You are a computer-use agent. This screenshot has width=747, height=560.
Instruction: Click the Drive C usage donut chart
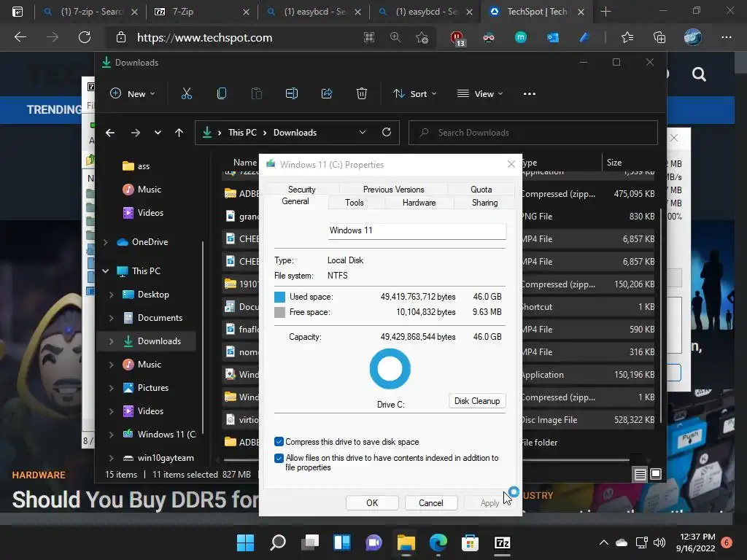[390, 368]
